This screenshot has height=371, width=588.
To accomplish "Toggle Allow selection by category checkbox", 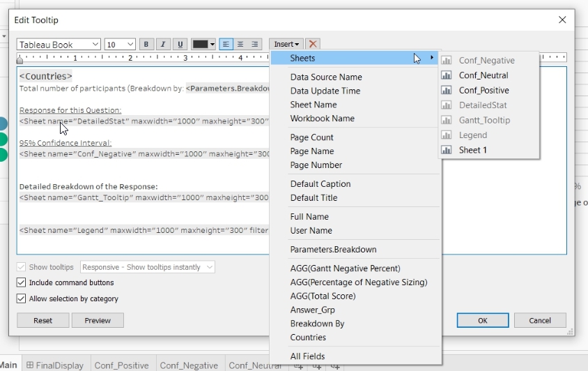I will click(22, 299).
